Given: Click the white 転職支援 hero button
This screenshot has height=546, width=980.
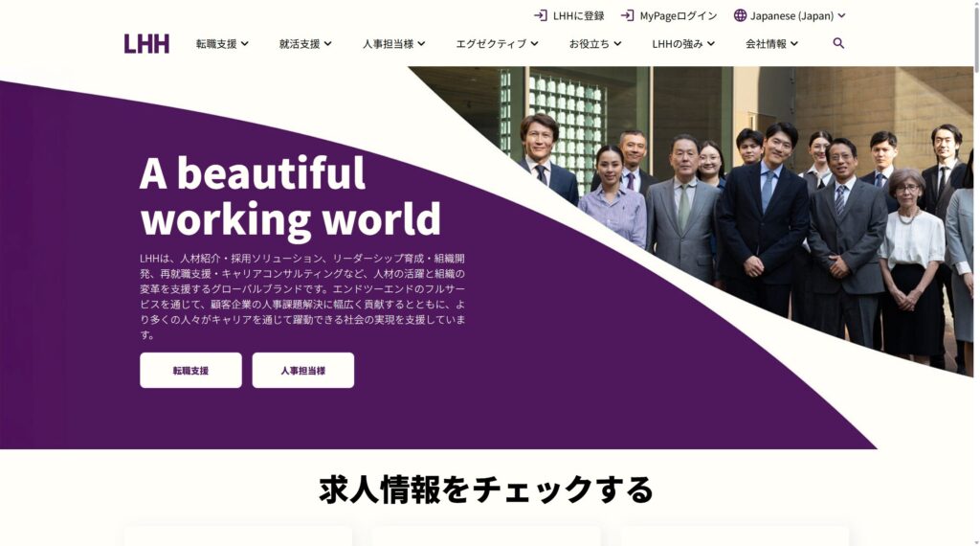Looking at the screenshot, I should [x=190, y=371].
